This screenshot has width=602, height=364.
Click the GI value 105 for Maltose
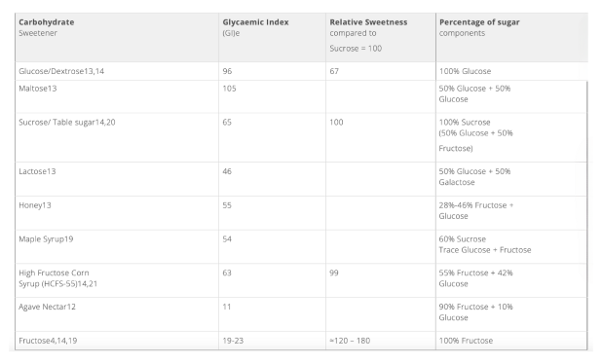pos(229,89)
